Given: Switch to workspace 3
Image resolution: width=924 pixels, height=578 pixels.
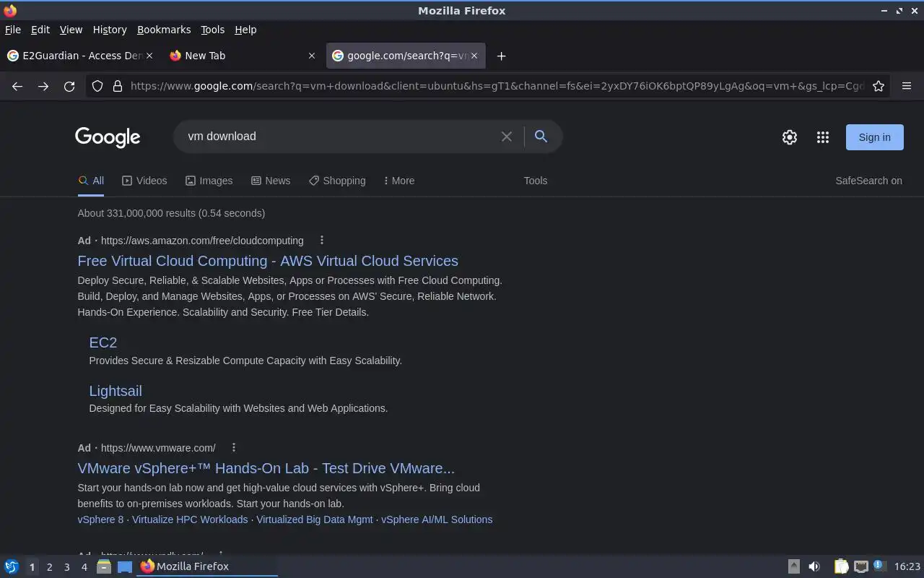Looking at the screenshot, I should coord(66,567).
